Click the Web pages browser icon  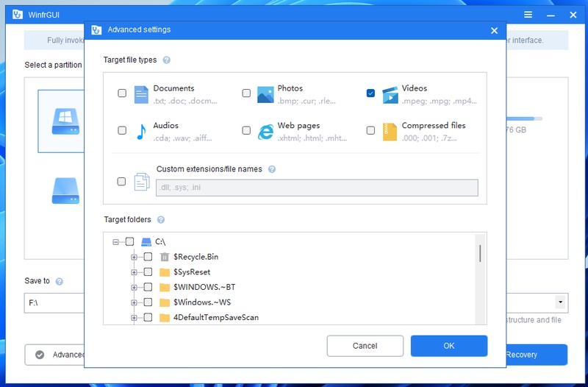(x=265, y=132)
